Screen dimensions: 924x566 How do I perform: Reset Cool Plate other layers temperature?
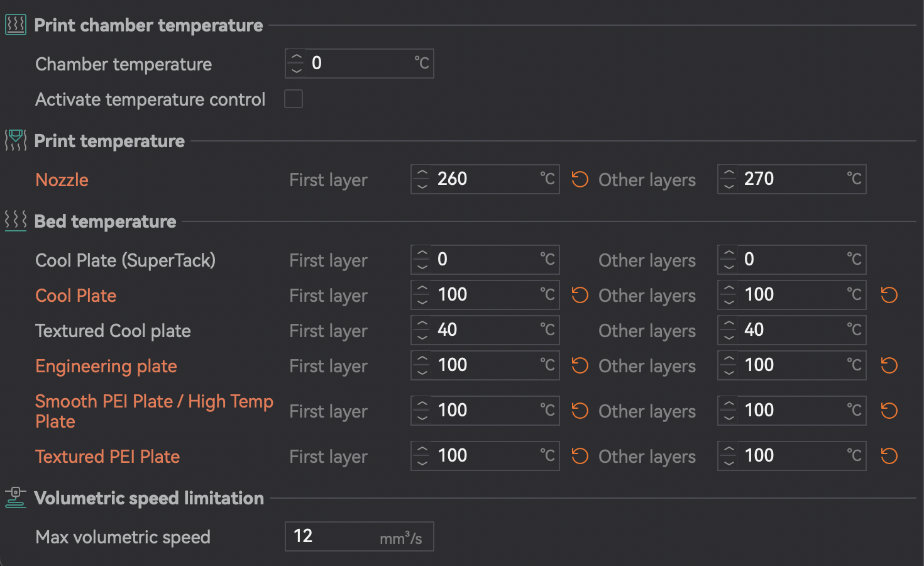click(889, 295)
